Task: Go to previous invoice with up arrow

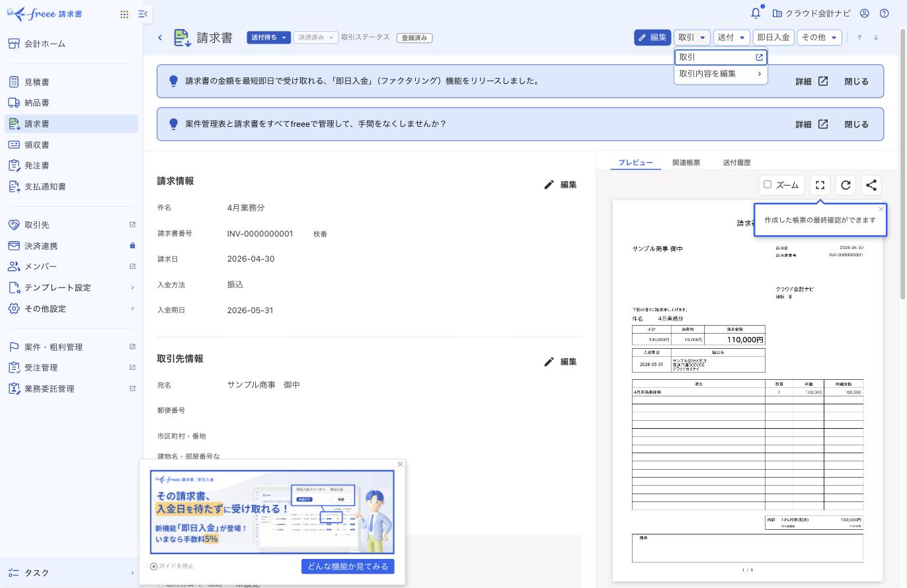Action: click(859, 38)
